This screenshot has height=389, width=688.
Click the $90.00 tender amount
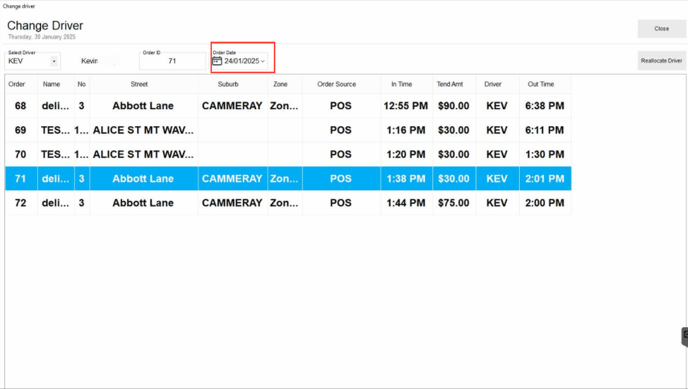(x=454, y=106)
